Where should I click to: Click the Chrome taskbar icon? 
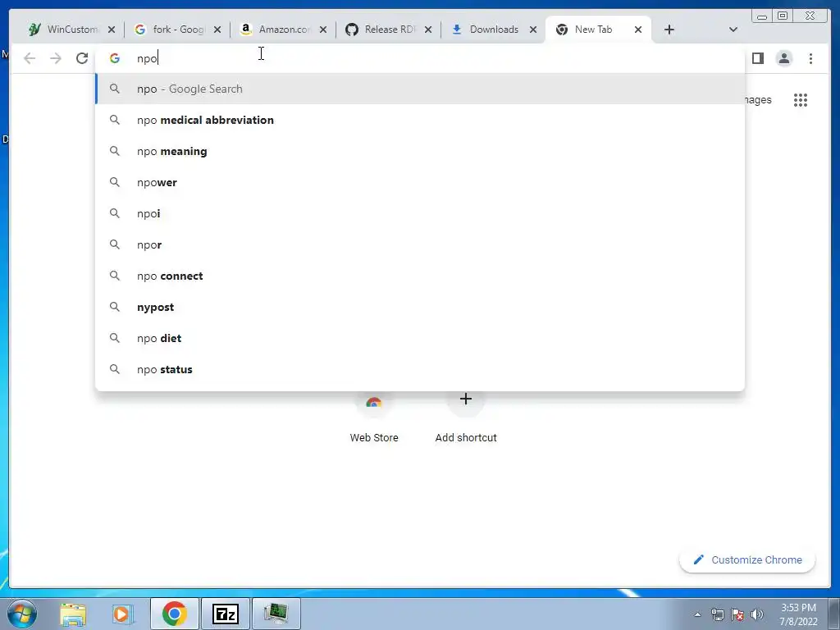(x=175, y=614)
